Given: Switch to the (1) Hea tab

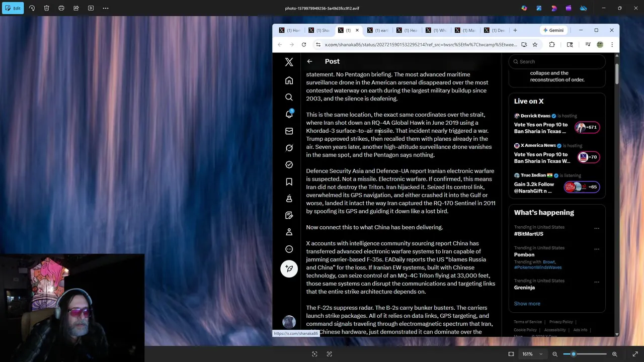Looking at the screenshot, I should point(408,30).
